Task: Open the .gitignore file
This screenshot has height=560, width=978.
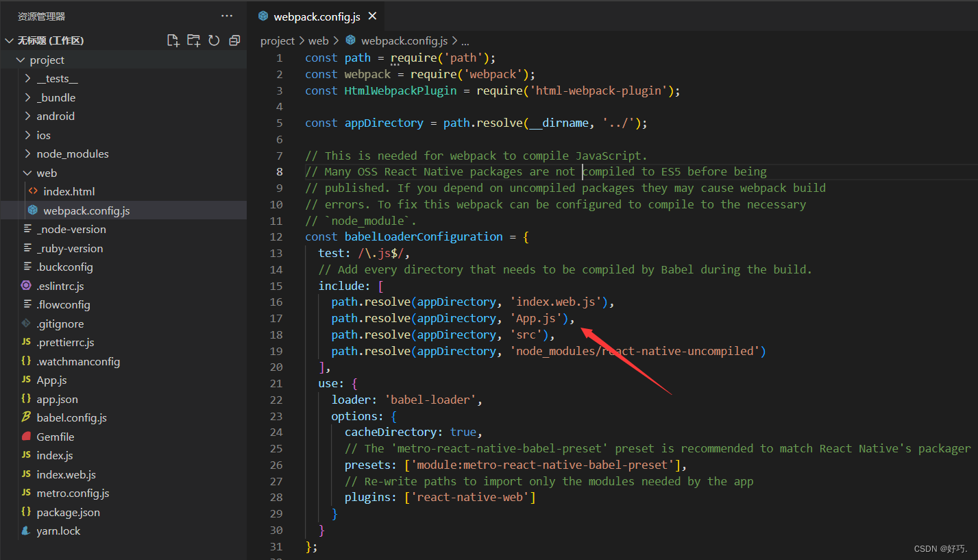Action: click(x=123, y=324)
